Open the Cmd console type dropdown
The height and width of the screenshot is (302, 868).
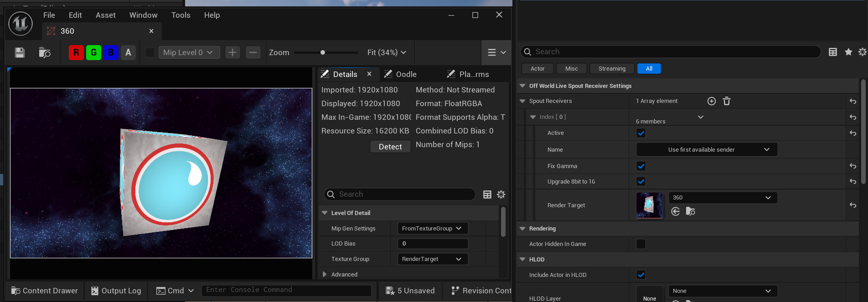coord(175,291)
